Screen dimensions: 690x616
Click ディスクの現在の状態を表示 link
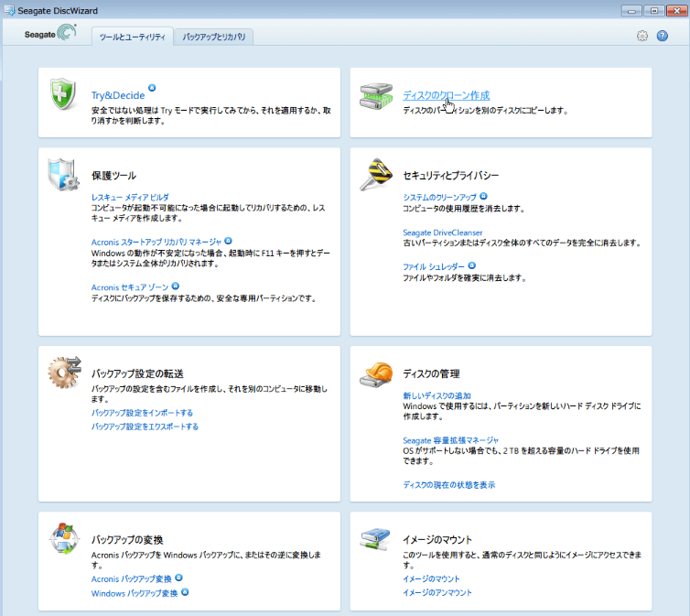tap(448, 484)
